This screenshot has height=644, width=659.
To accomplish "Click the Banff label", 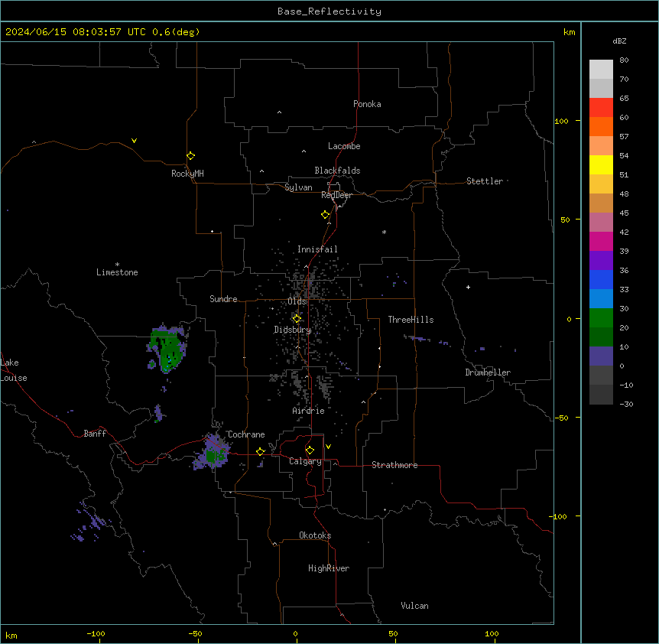I will [x=95, y=434].
